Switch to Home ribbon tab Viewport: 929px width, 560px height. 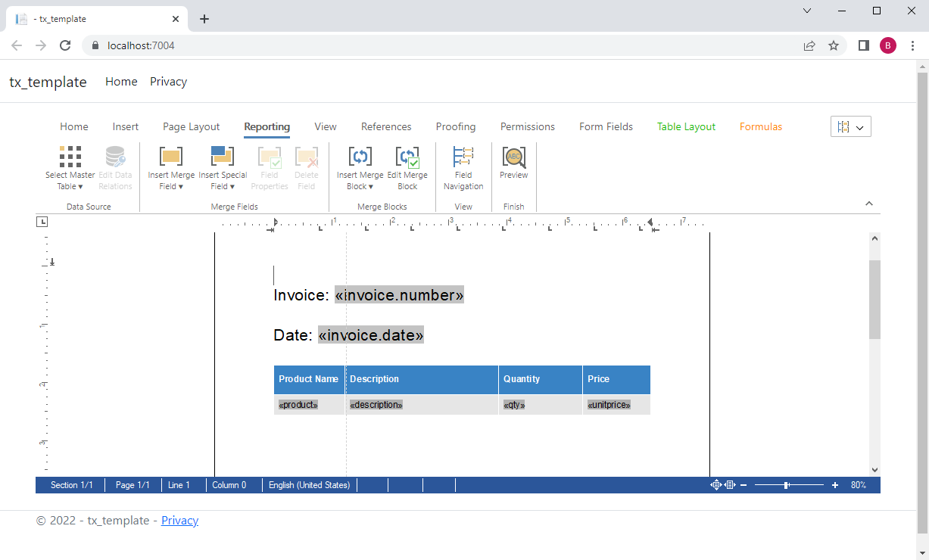point(74,127)
